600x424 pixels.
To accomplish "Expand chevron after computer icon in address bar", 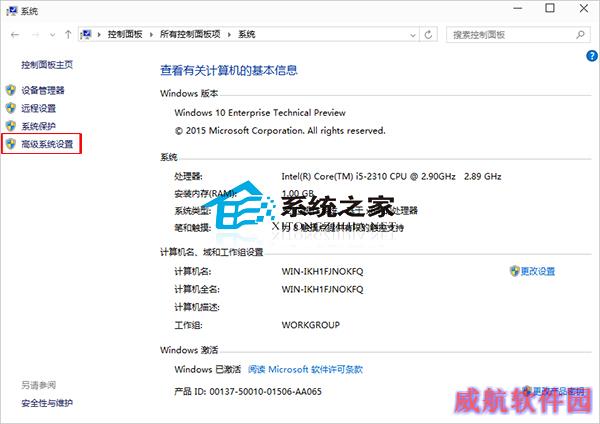I will [99, 35].
